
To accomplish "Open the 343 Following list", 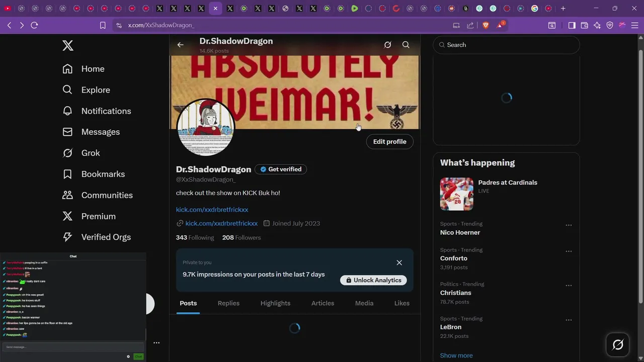I will (195, 237).
